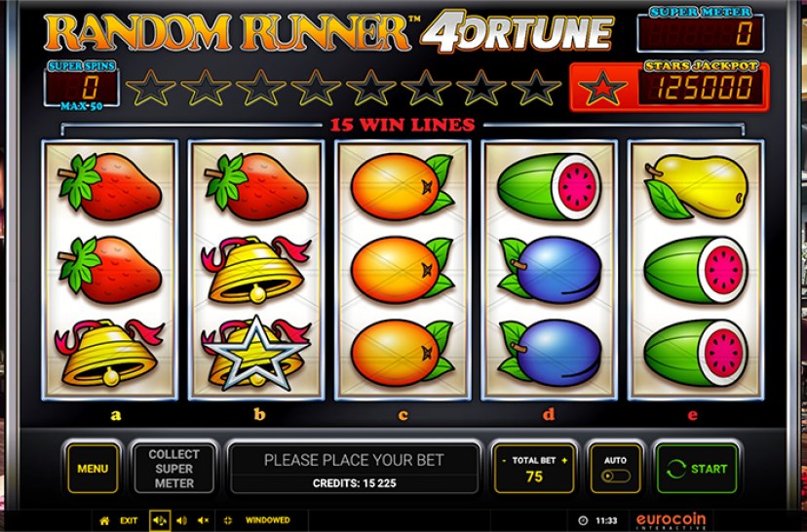
Task: Click the red Stars Jackpot star icon
Action: pos(602,88)
